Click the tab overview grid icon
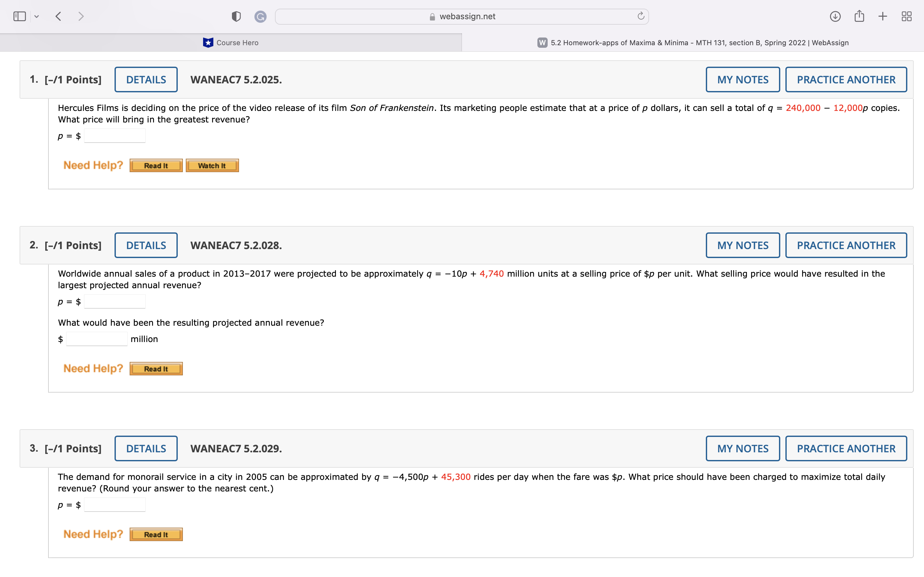This screenshot has width=924, height=577. pyautogui.click(x=906, y=16)
